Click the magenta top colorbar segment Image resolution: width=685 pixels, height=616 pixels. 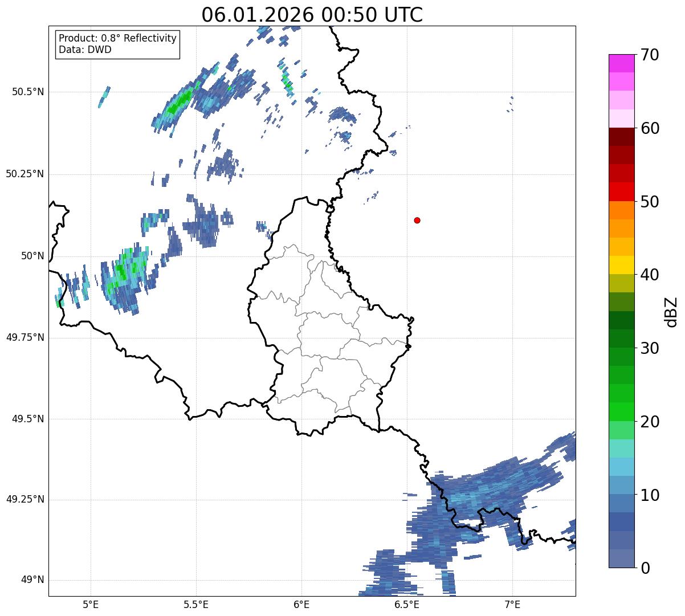click(622, 63)
